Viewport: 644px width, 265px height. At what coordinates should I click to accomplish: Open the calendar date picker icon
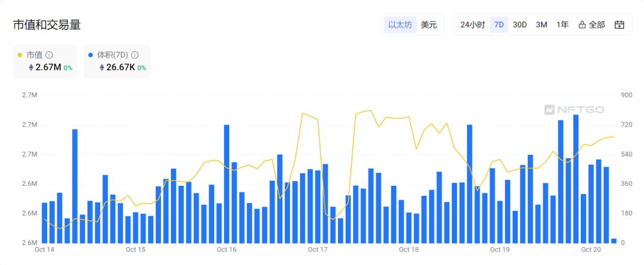[x=619, y=24]
